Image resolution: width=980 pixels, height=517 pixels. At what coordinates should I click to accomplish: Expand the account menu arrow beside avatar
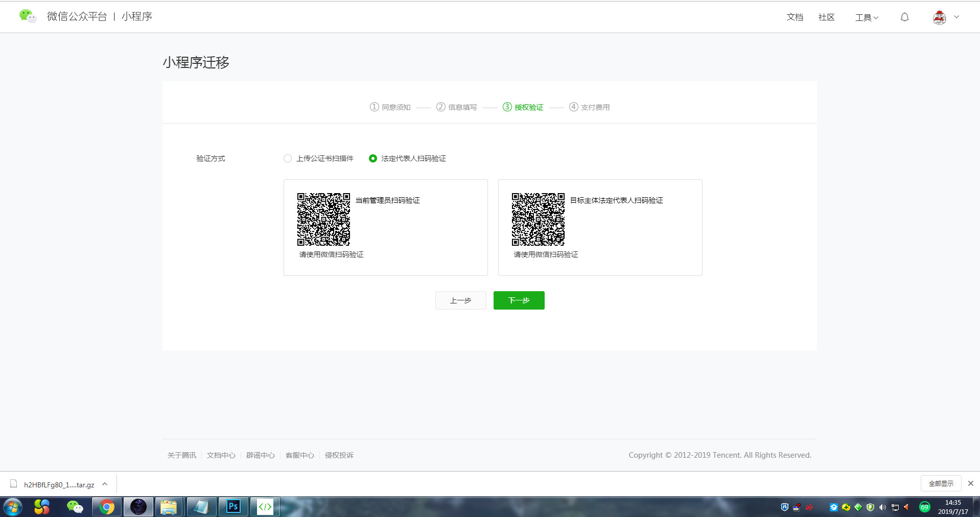click(956, 17)
